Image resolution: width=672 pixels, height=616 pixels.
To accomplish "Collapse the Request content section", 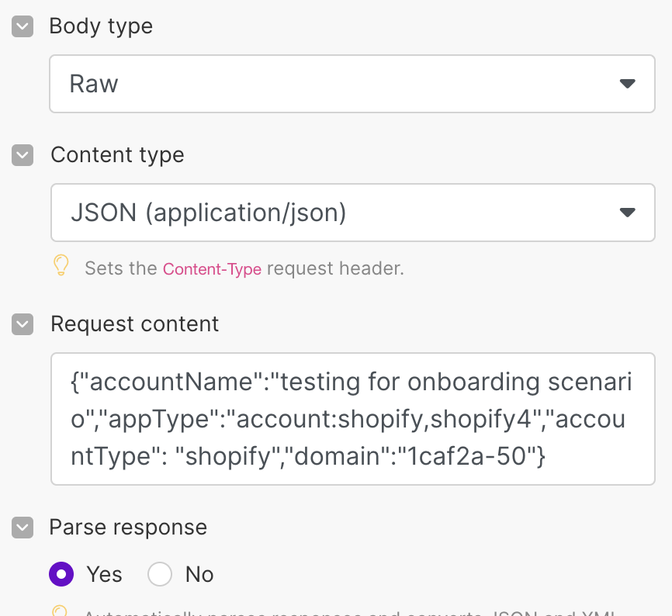I will point(22,324).
